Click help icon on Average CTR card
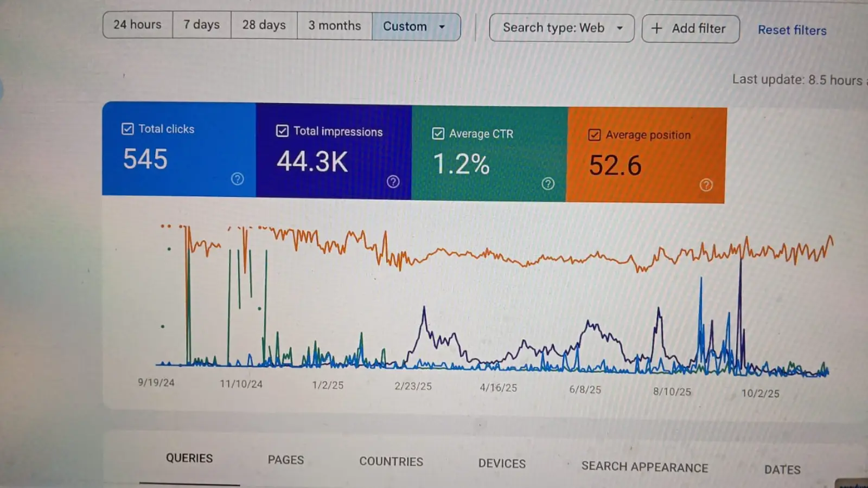The image size is (868, 488). 548,184
